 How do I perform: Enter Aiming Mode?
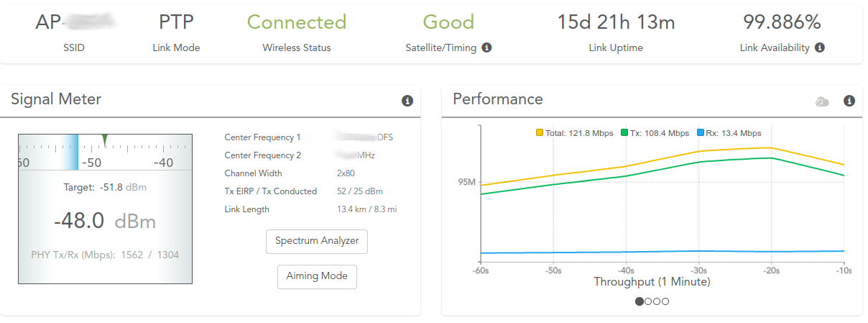pos(317,276)
